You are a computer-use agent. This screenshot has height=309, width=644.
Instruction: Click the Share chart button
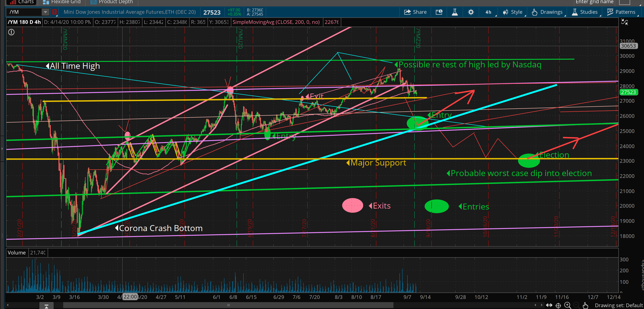[415, 12]
